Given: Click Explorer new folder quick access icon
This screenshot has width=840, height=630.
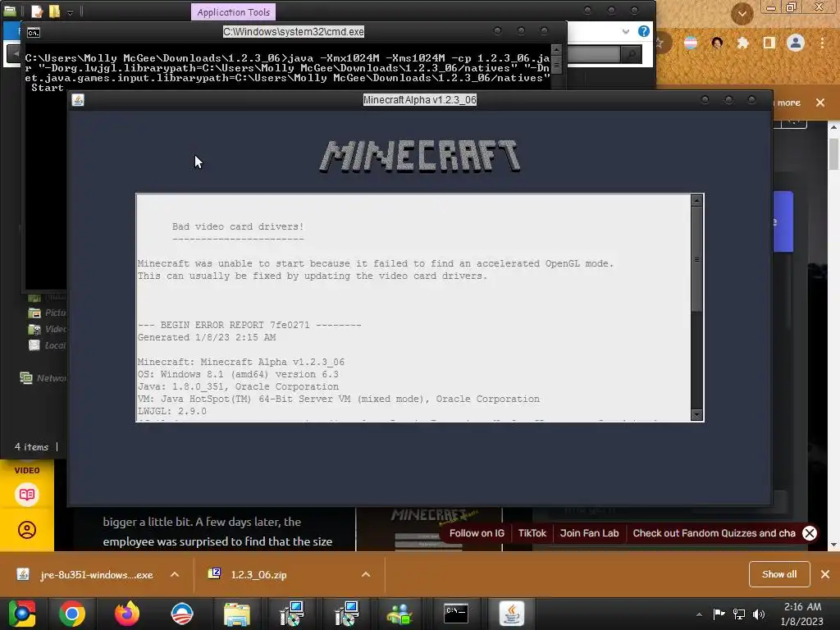Looking at the screenshot, I should click(x=54, y=11).
